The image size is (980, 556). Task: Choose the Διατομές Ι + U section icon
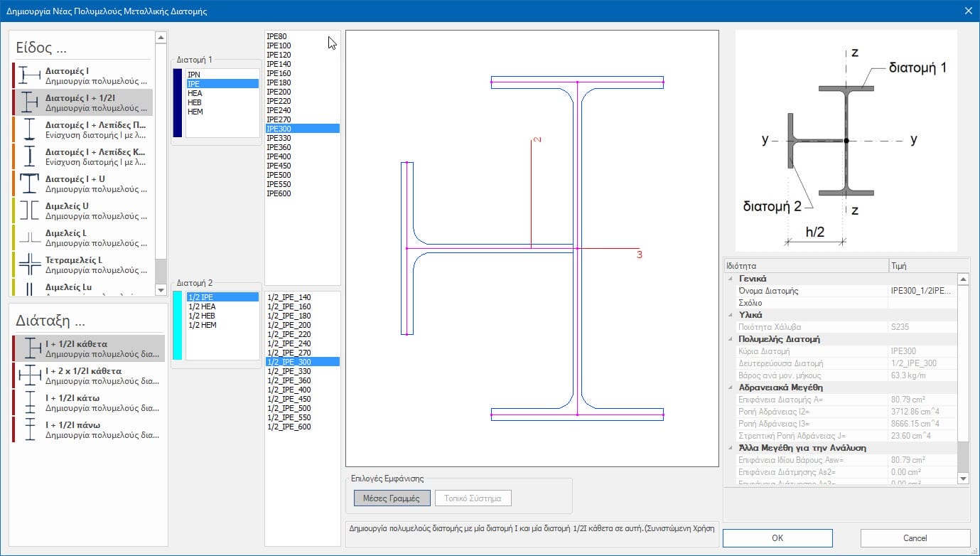pyautogui.click(x=29, y=183)
